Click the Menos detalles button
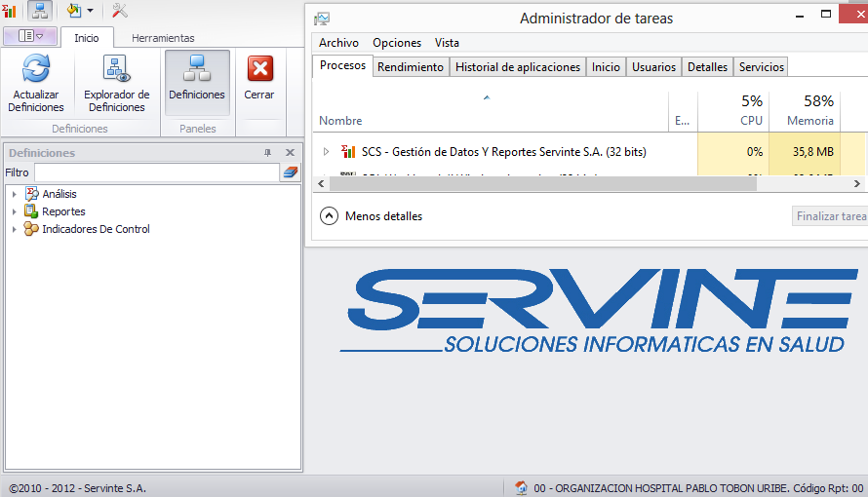This screenshot has height=497, width=868. pos(373,216)
